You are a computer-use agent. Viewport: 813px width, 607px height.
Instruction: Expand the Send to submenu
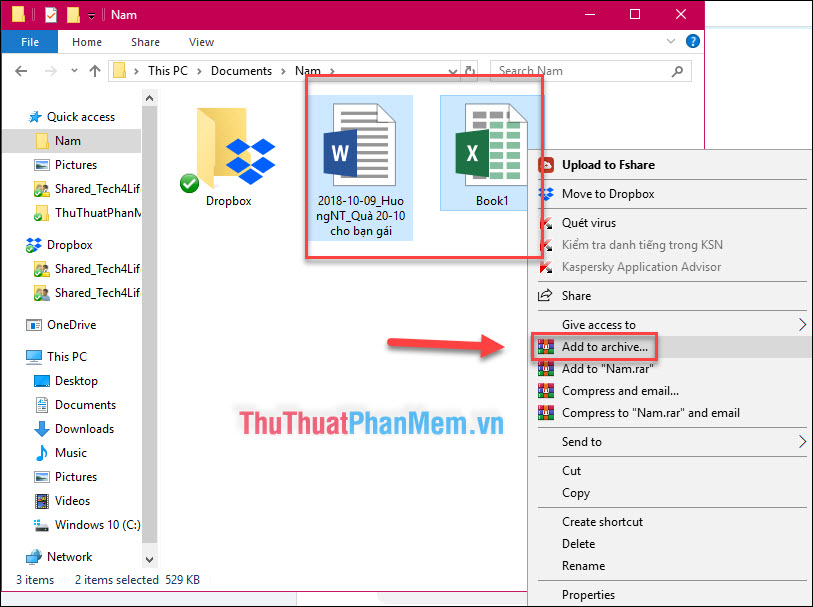(x=583, y=442)
